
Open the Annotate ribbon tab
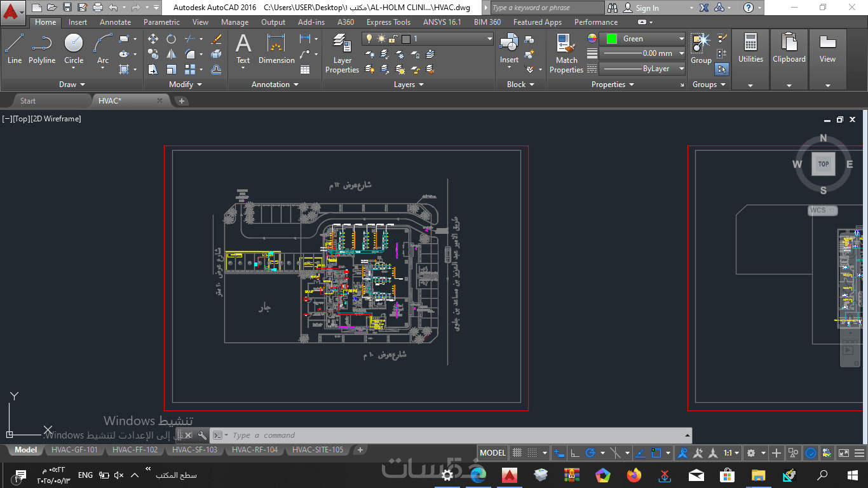(115, 22)
